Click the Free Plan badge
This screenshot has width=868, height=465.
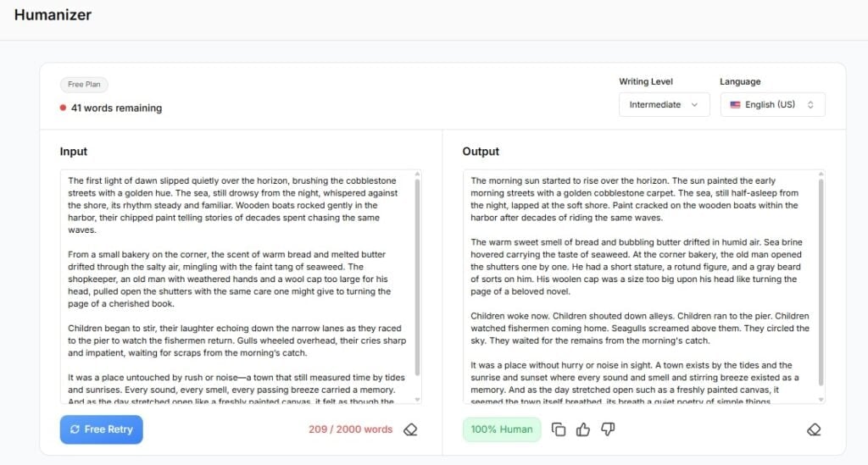[x=84, y=85]
